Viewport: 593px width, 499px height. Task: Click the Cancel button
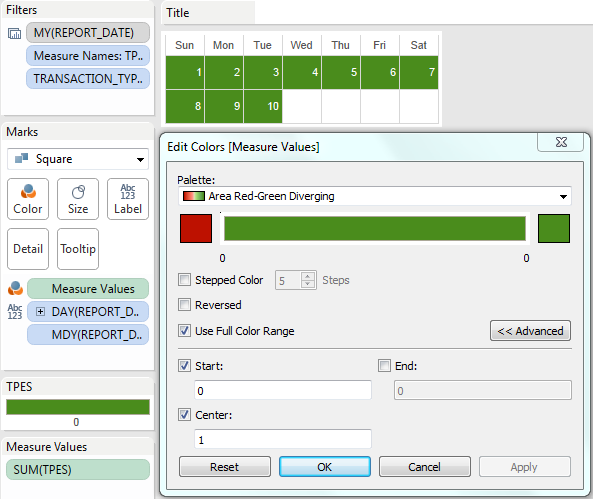(425, 466)
